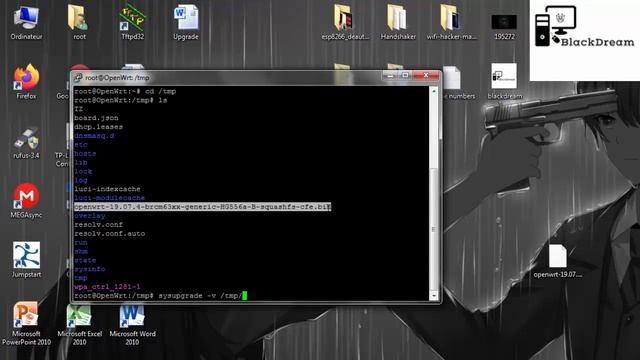Screen dimensions: 640x360
Task: Open the Upgrade Word document icon
Action: pyautogui.click(x=186, y=22)
